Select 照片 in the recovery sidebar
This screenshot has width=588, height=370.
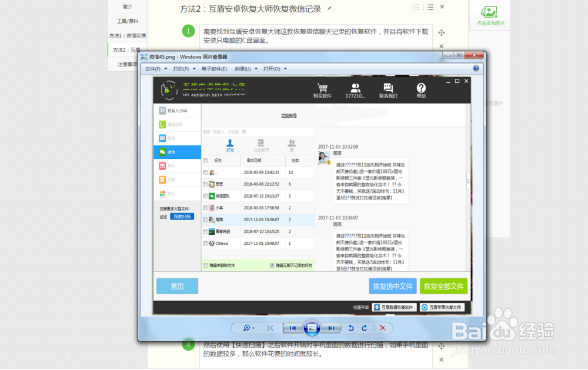coord(177,166)
